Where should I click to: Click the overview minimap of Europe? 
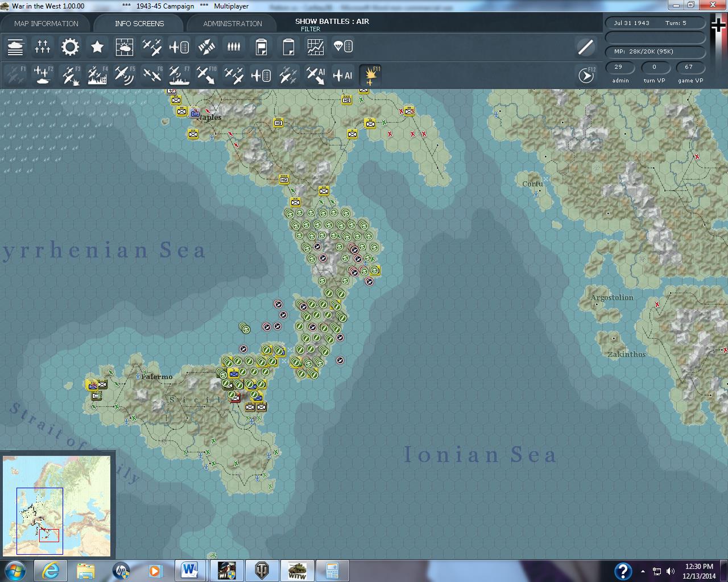tap(57, 506)
